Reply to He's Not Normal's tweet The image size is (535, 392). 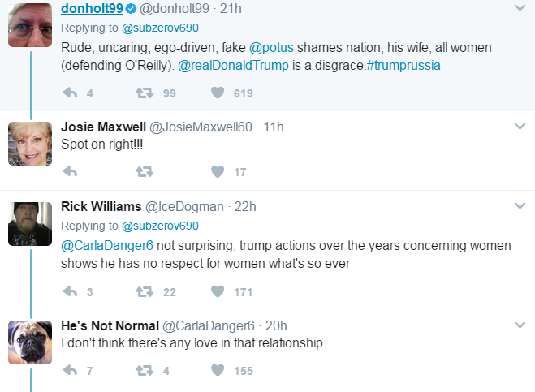(71, 370)
